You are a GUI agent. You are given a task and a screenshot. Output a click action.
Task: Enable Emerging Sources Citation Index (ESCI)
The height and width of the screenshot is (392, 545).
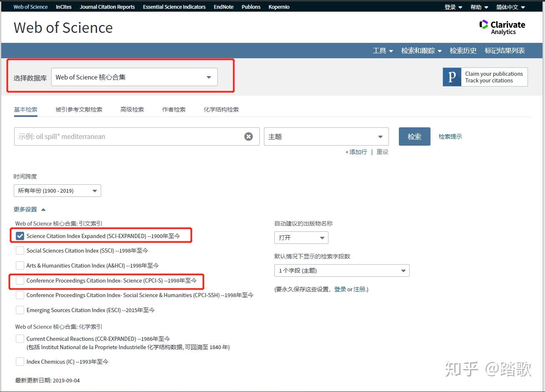pos(20,310)
